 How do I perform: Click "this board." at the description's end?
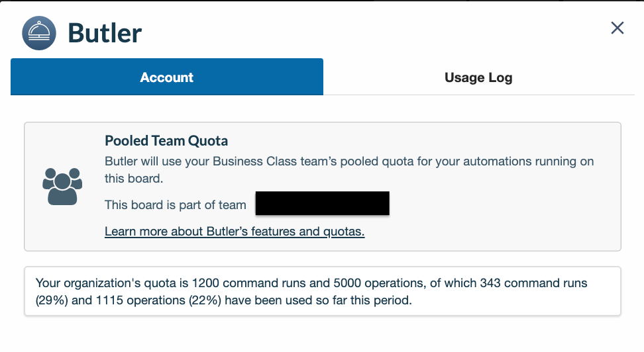click(x=134, y=179)
